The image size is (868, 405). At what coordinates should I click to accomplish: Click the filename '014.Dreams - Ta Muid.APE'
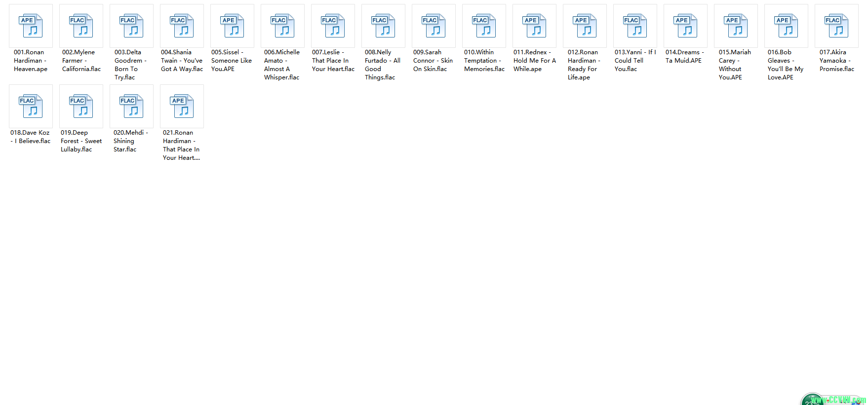pyautogui.click(x=685, y=56)
